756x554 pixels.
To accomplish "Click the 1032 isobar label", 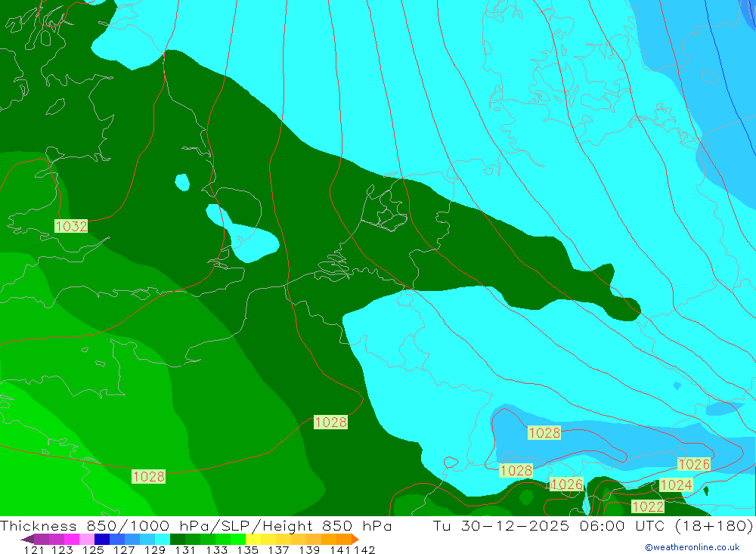I will click(71, 226).
